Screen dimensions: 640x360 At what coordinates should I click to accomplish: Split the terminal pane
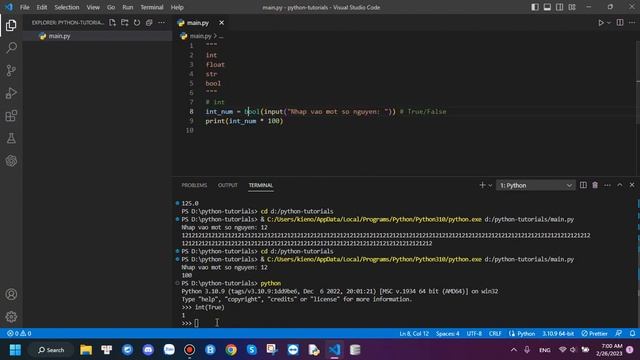click(x=583, y=185)
